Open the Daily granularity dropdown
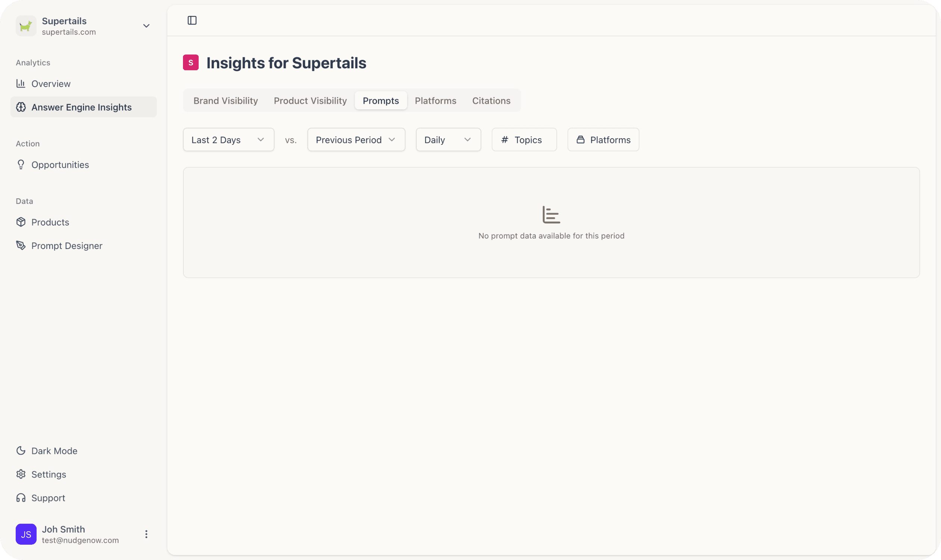This screenshot has height=560, width=941. pos(448,140)
